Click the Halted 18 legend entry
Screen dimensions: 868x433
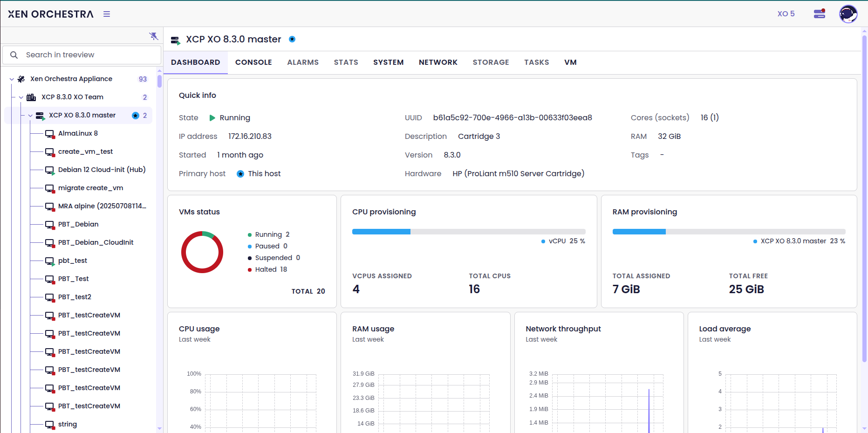pyautogui.click(x=267, y=269)
